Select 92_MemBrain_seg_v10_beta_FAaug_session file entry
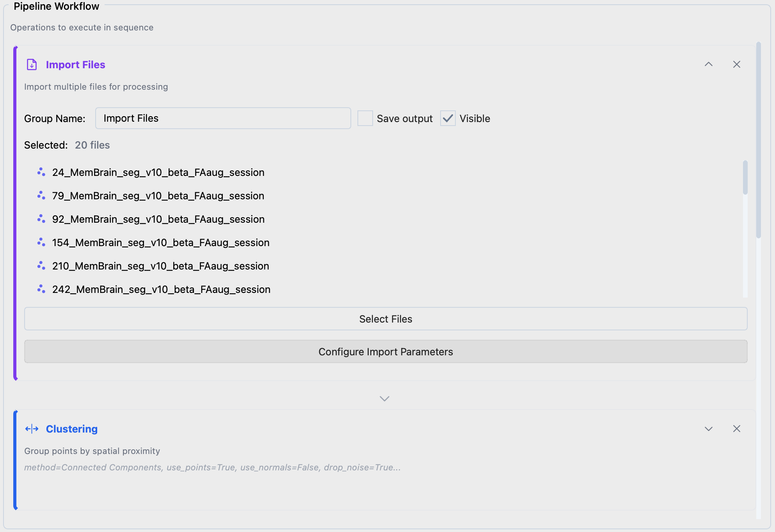Viewport: 775px width, 532px height. coord(158,219)
